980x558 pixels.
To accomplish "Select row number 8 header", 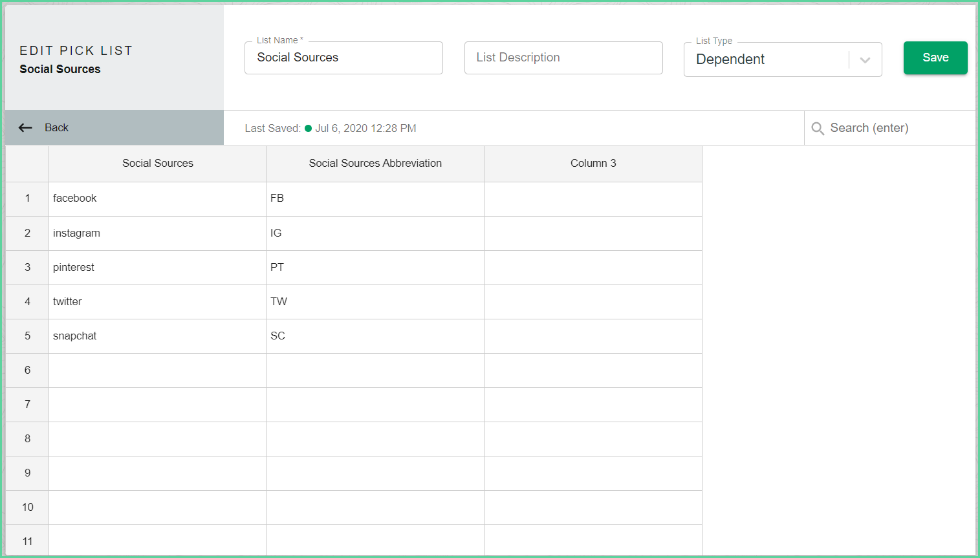I will (27, 439).
